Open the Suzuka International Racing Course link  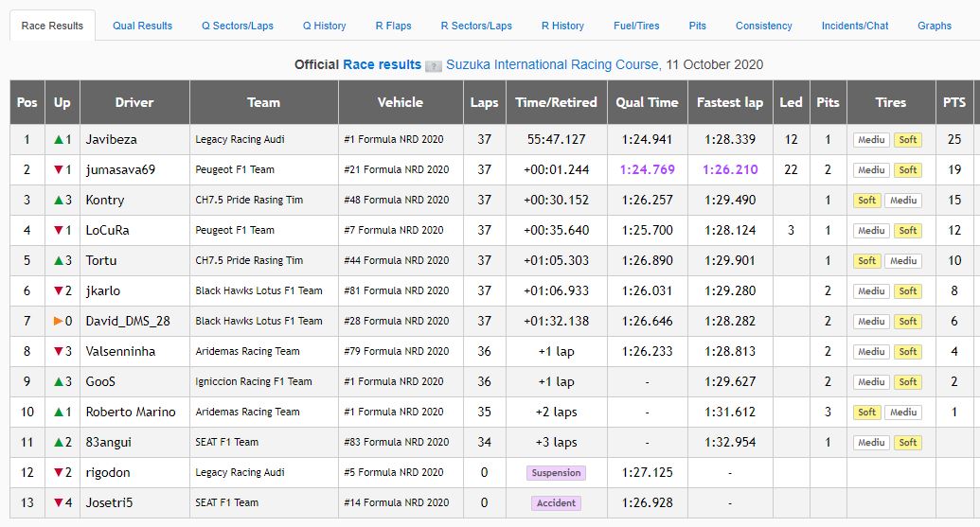click(x=553, y=65)
